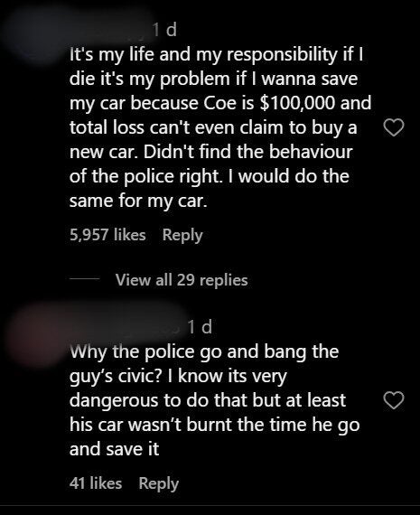Open the blurred avatar of the second commenter
The width and height of the screenshot is (420, 515).
click(33, 334)
